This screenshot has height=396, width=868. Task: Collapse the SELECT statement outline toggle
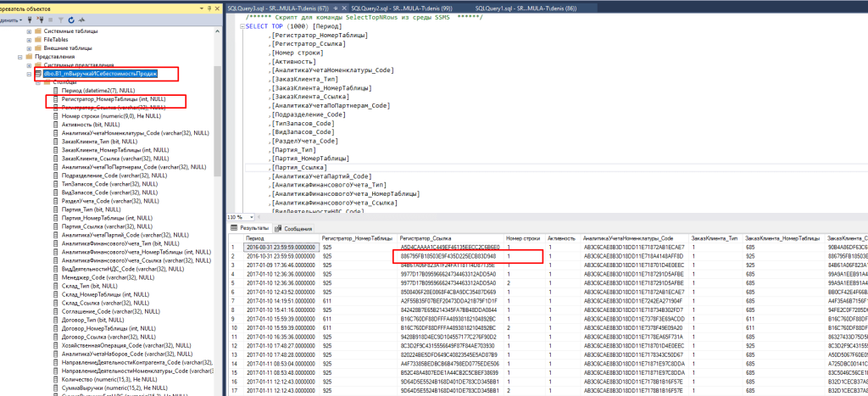[241, 26]
